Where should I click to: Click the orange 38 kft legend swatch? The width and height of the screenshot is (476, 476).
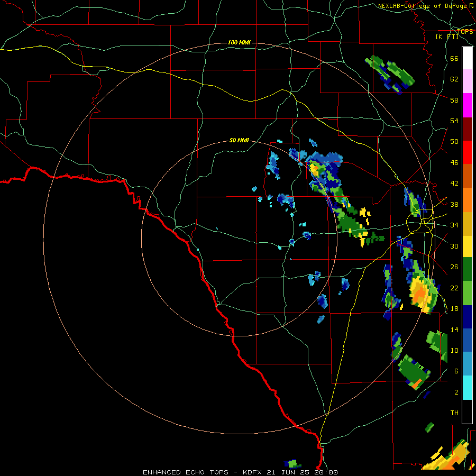pos(467,200)
